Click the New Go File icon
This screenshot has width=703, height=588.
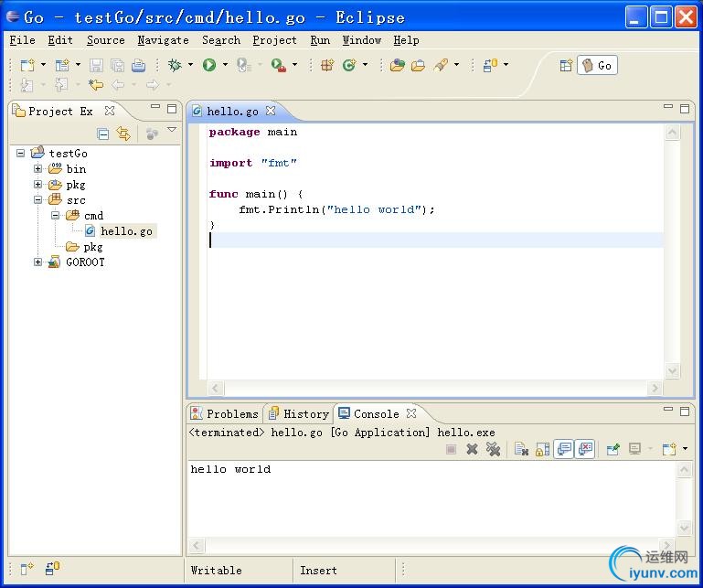(349, 66)
